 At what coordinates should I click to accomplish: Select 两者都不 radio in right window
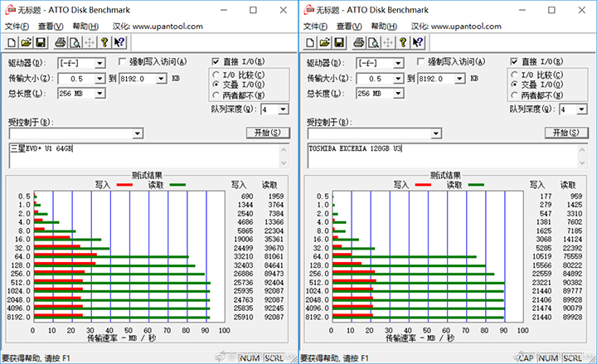click(x=514, y=95)
